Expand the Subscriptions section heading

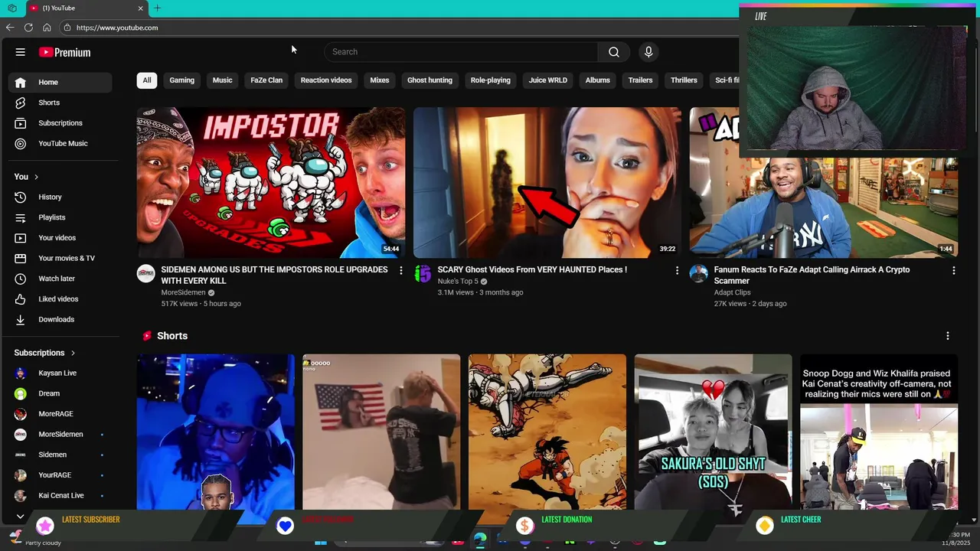click(44, 353)
